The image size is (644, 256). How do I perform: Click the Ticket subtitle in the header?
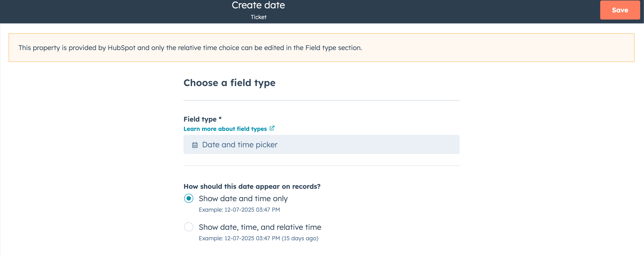click(258, 17)
